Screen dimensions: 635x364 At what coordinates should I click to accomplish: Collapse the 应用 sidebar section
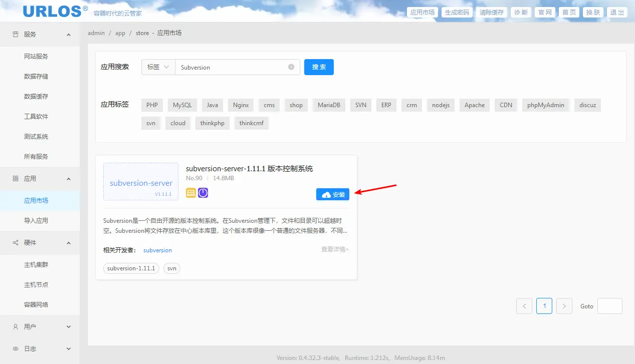click(x=69, y=179)
